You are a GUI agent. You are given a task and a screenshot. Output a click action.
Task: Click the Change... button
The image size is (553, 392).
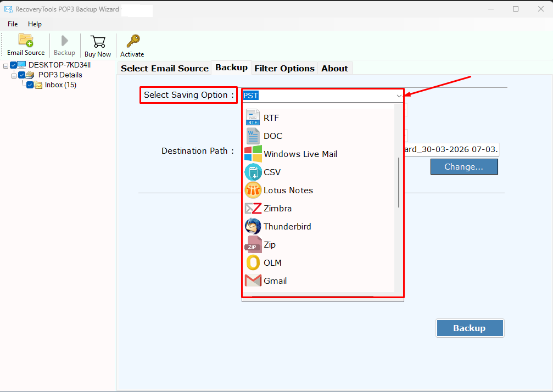(464, 166)
